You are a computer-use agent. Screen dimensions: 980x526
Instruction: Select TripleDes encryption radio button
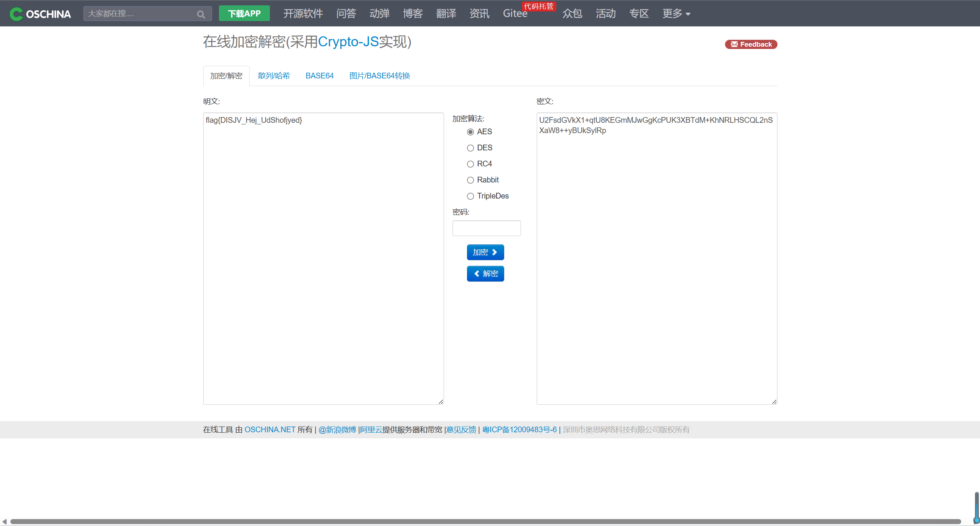pos(470,196)
